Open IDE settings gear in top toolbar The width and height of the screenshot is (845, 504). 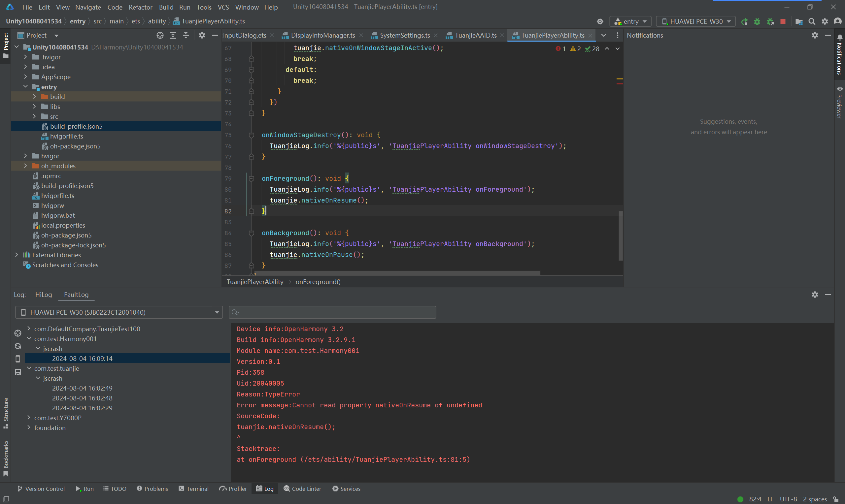825,21
